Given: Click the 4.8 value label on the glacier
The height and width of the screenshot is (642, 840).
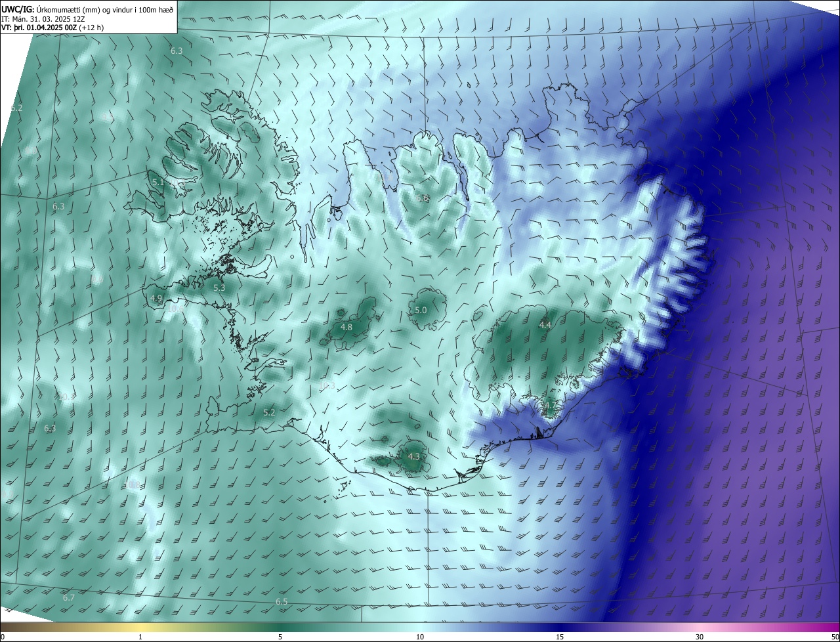Looking at the screenshot, I should click(x=346, y=327).
